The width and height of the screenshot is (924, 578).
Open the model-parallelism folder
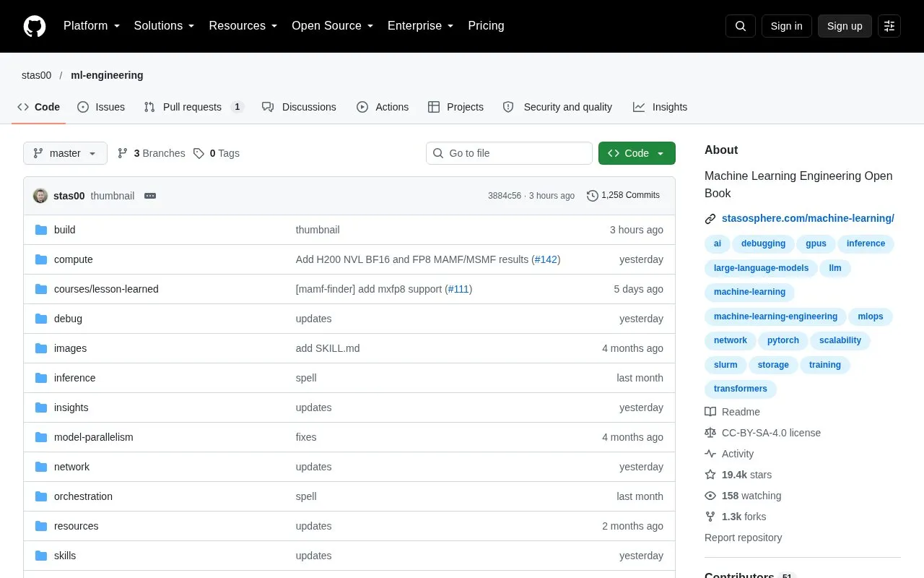coord(94,437)
